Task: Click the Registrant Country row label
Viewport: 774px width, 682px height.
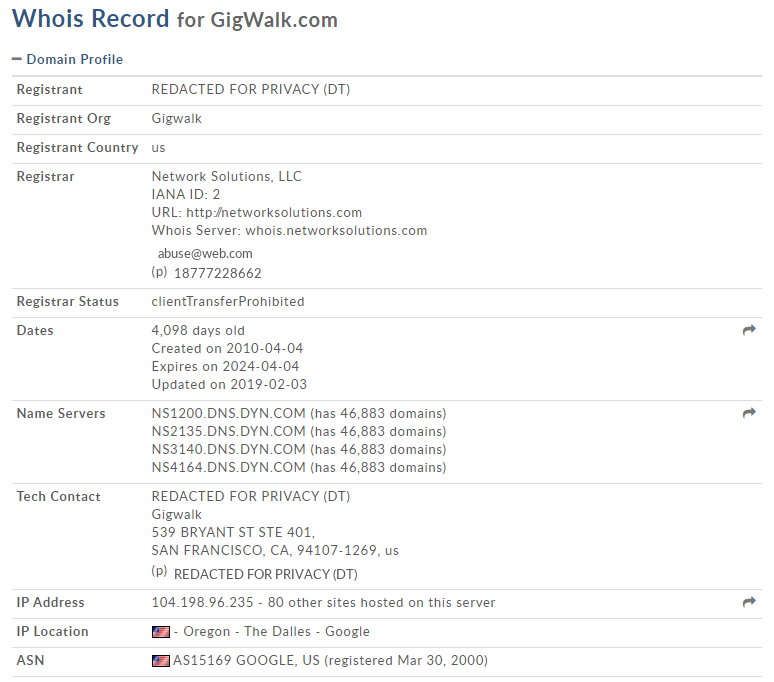Action: point(77,148)
